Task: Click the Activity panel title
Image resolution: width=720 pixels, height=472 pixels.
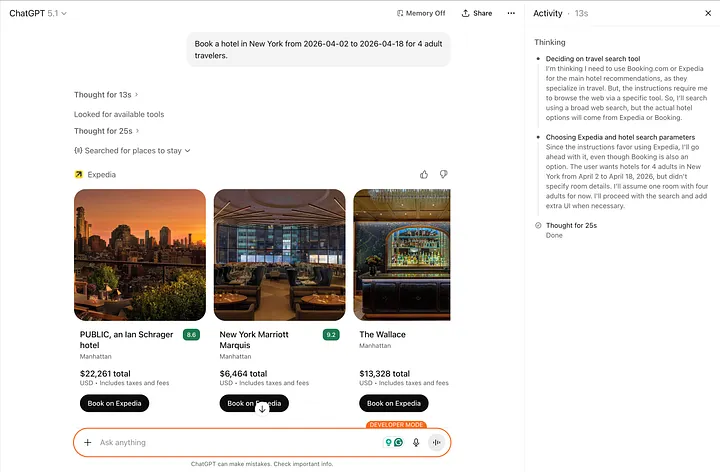Action: pyautogui.click(x=547, y=13)
